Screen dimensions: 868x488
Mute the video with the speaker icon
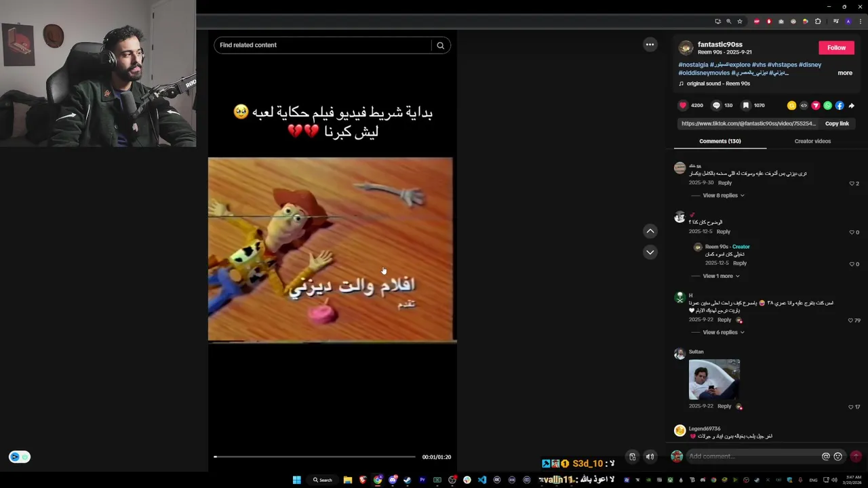[650, 457]
